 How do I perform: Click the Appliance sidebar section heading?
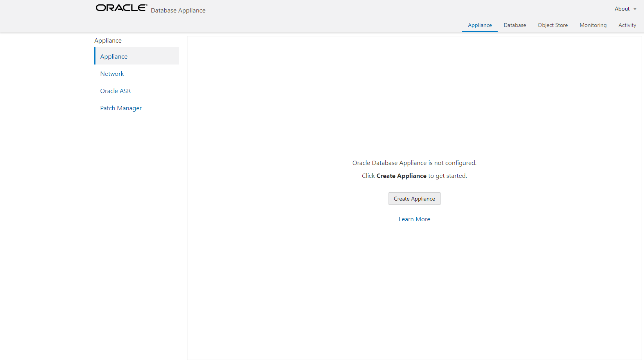108,40
